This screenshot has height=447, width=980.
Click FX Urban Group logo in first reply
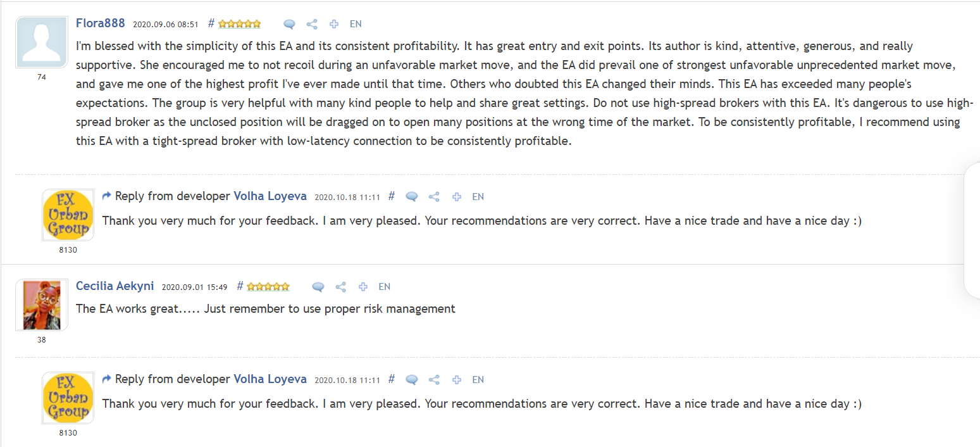(x=68, y=215)
